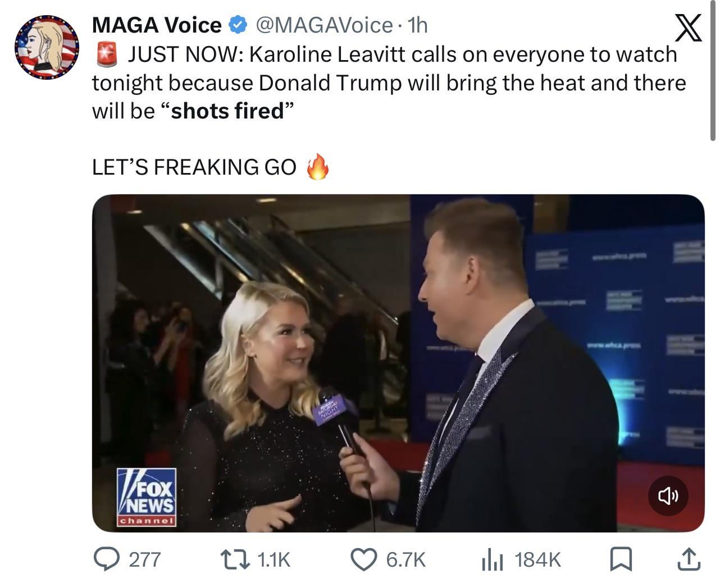The image size is (720, 588).
Task: Unmute the video with the speaker icon
Action: [x=668, y=495]
